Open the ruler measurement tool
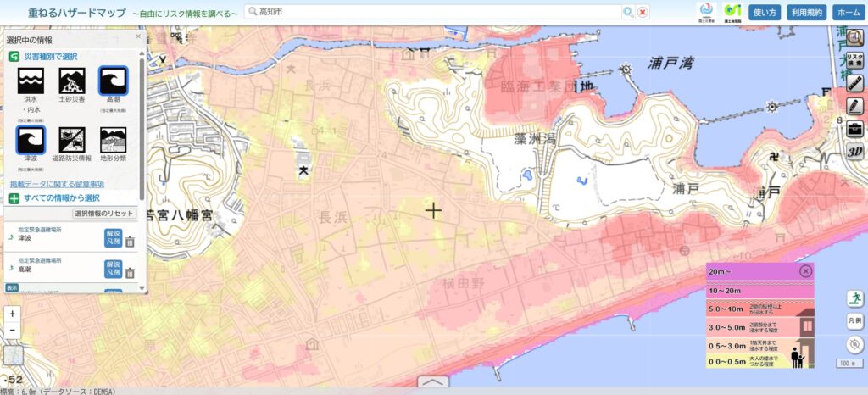The width and height of the screenshot is (868, 395). [x=854, y=83]
